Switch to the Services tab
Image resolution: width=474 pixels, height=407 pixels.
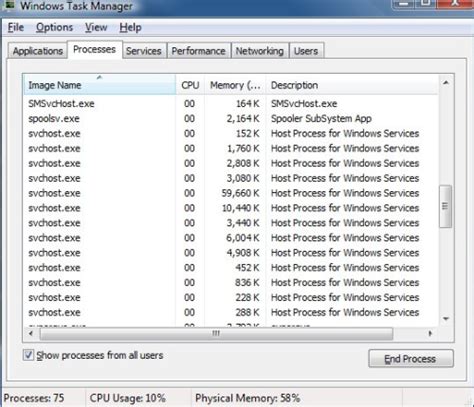click(144, 51)
